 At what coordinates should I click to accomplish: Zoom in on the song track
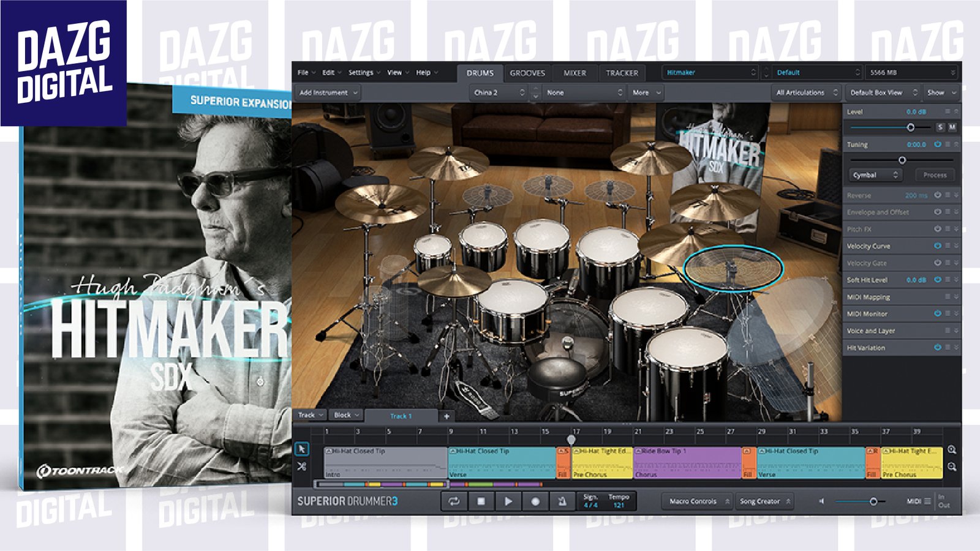952,449
